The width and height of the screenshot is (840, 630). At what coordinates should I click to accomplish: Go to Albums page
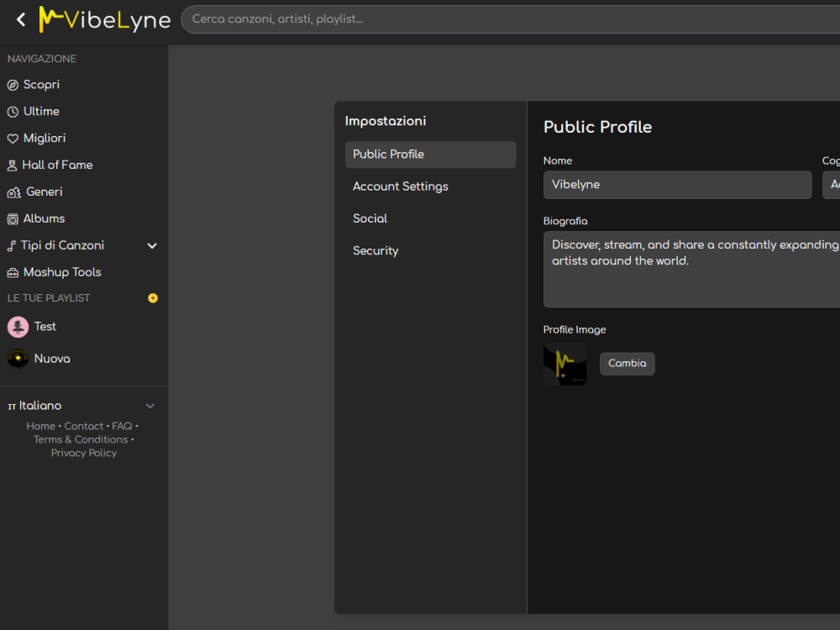pos(44,218)
